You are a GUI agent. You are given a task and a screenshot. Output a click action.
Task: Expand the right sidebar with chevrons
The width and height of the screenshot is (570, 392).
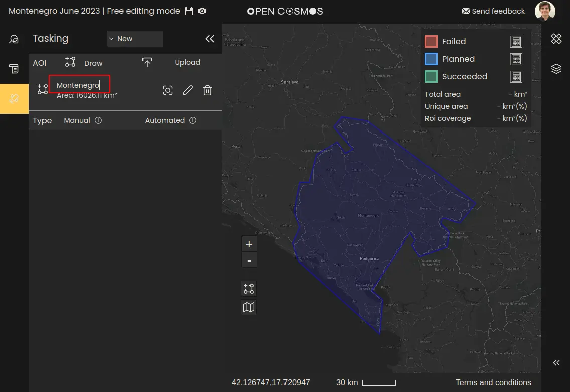point(556,363)
